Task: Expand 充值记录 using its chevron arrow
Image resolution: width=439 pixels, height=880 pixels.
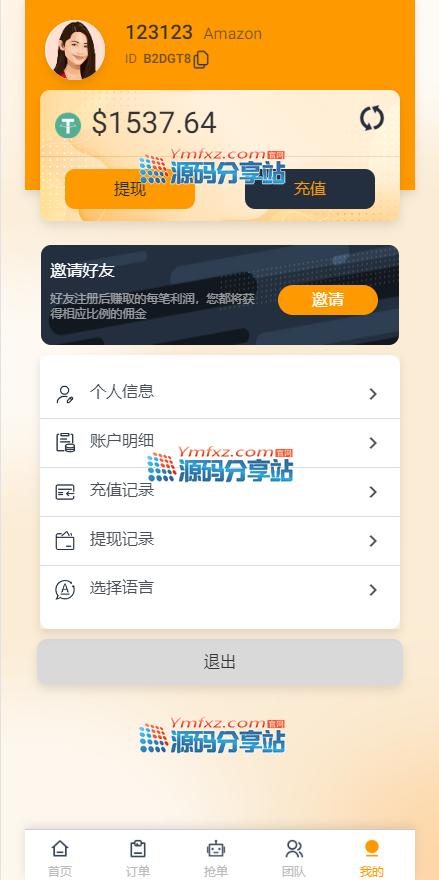Action: pos(373,492)
